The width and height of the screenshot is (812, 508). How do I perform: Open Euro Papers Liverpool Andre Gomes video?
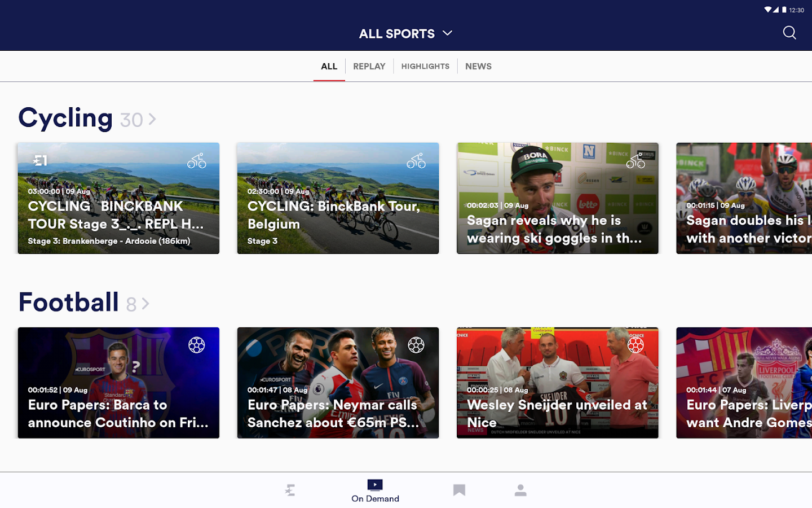744,383
